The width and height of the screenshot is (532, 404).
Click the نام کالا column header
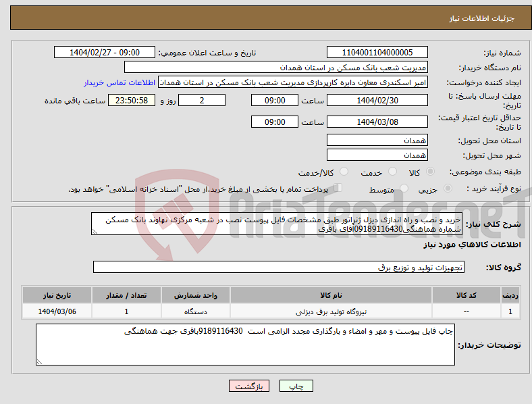coord(331,295)
